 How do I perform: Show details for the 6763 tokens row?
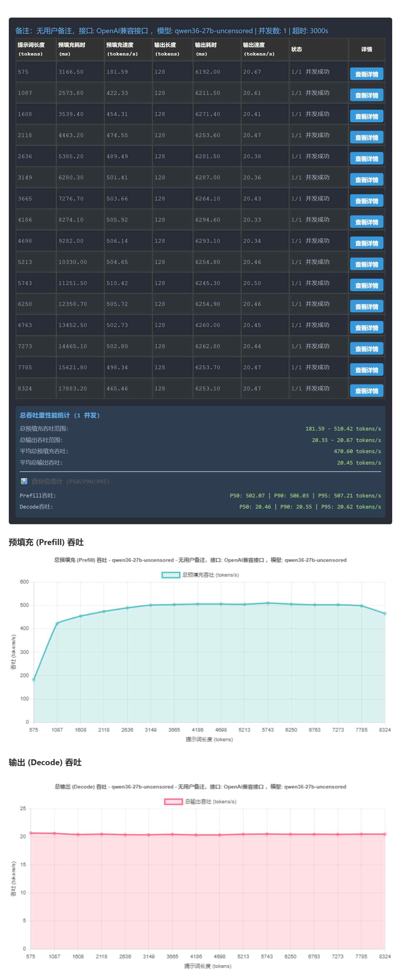tap(366, 328)
